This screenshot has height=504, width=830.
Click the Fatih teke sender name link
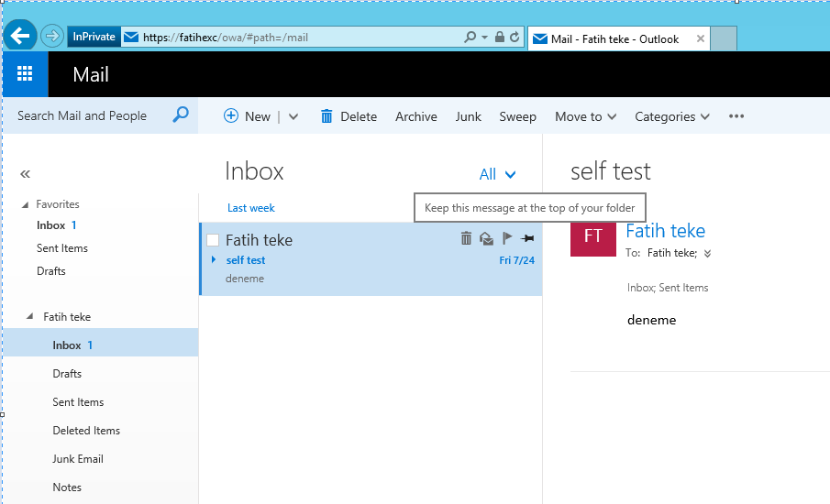coord(666,231)
